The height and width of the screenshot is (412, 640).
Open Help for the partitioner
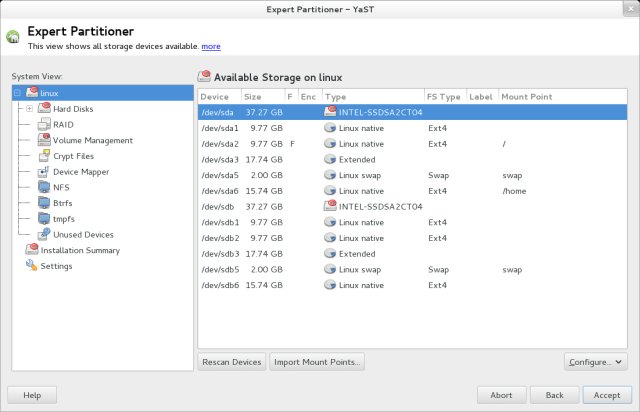pos(32,395)
